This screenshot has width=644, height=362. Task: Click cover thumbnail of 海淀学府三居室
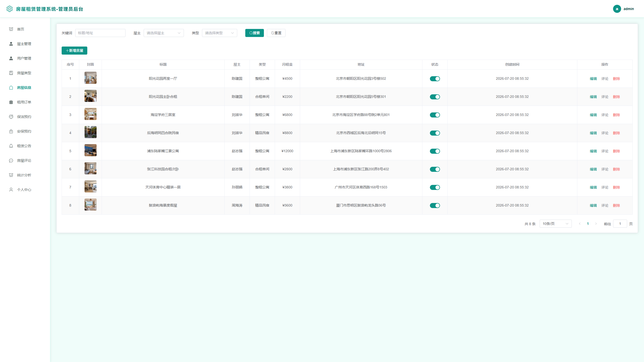tap(91, 114)
